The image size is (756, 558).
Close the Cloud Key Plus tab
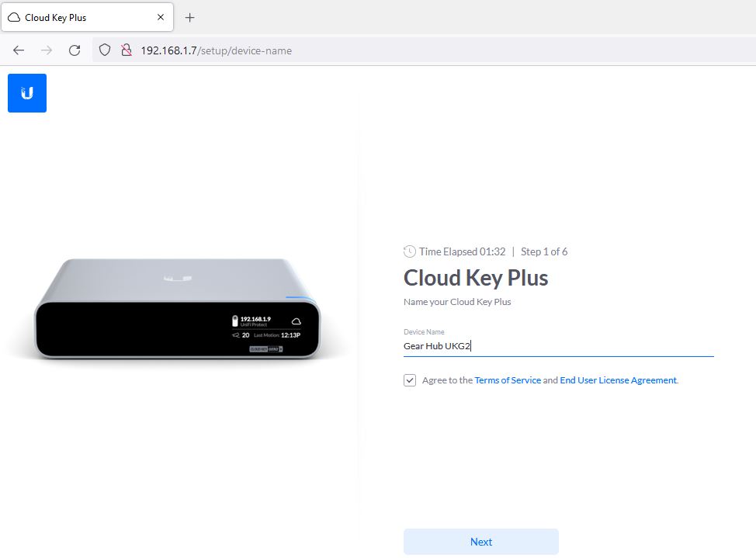(161, 17)
